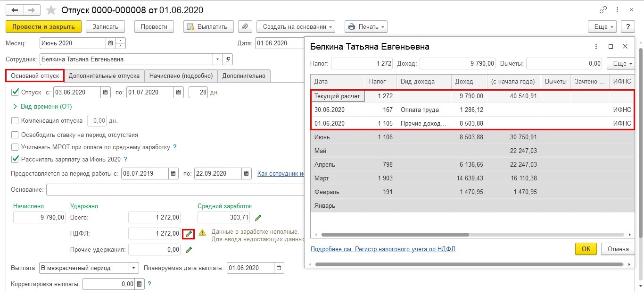
Task: Uncheck Рассчитать зарплату за Июнь 2020
Action: point(15,159)
